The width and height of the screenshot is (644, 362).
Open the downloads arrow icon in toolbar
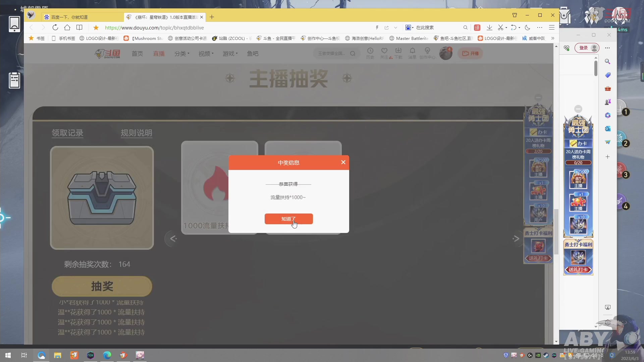[489, 27]
